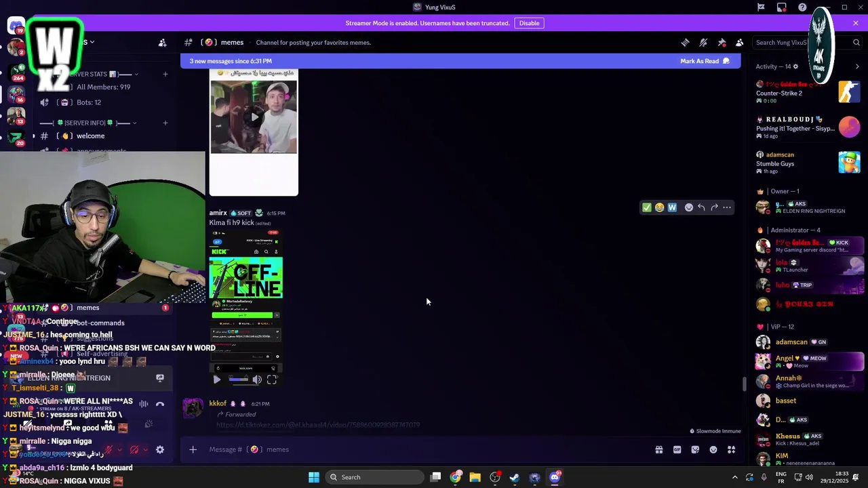
Task: Open adamscan's Stumble Guys activity
Action: point(808,163)
